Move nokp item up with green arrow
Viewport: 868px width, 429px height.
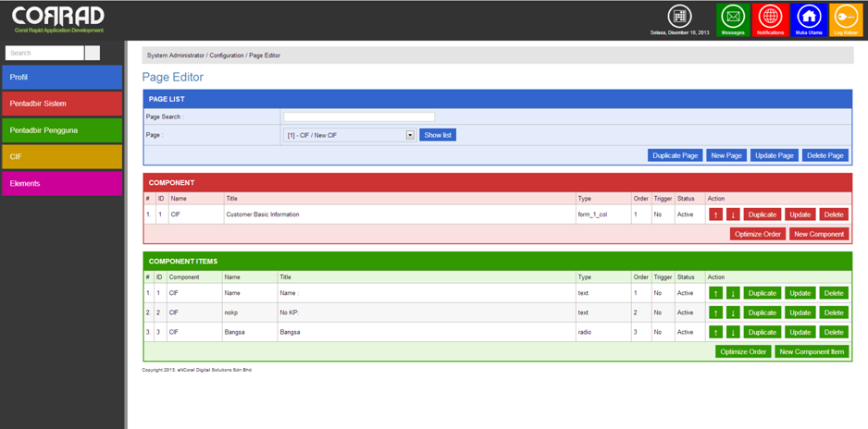pyautogui.click(x=715, y=313)
